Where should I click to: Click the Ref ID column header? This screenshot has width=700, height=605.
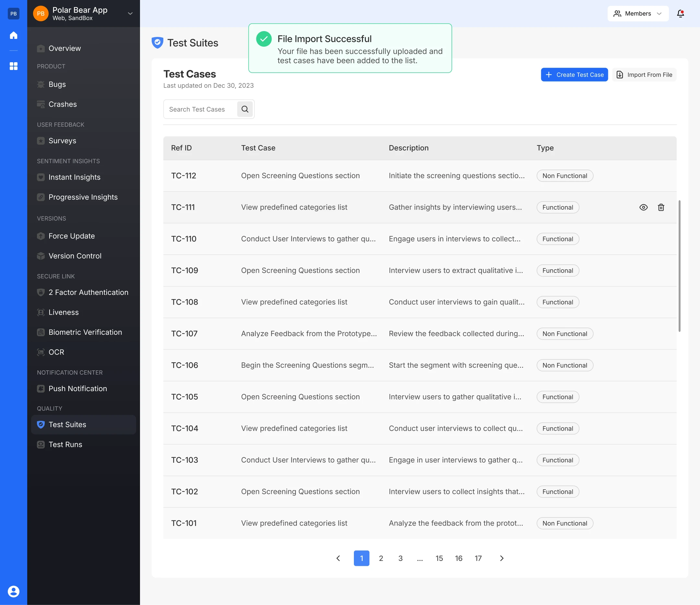click(181, 148)
